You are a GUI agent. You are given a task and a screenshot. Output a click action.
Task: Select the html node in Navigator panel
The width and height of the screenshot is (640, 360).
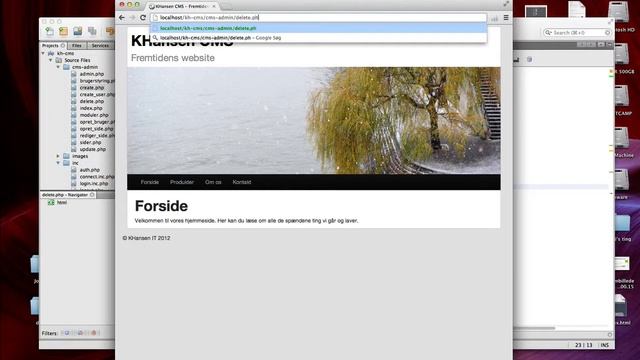[62, 202]
